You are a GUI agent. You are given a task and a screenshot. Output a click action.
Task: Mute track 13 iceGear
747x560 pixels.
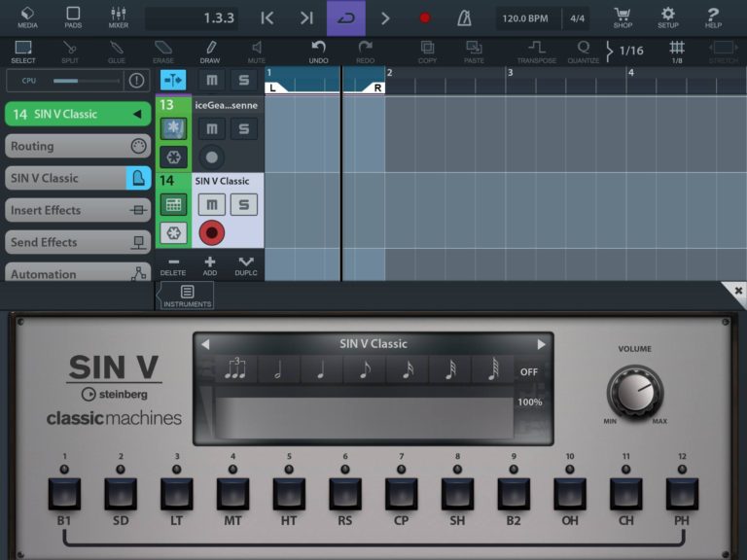(x=211, y=128)
